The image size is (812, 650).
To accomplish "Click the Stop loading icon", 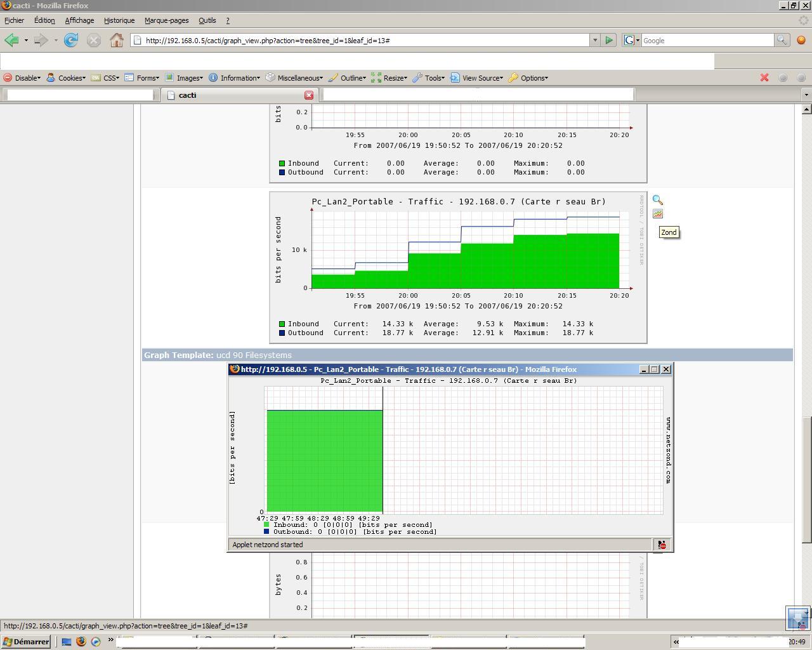I will [x=93, y=40].
